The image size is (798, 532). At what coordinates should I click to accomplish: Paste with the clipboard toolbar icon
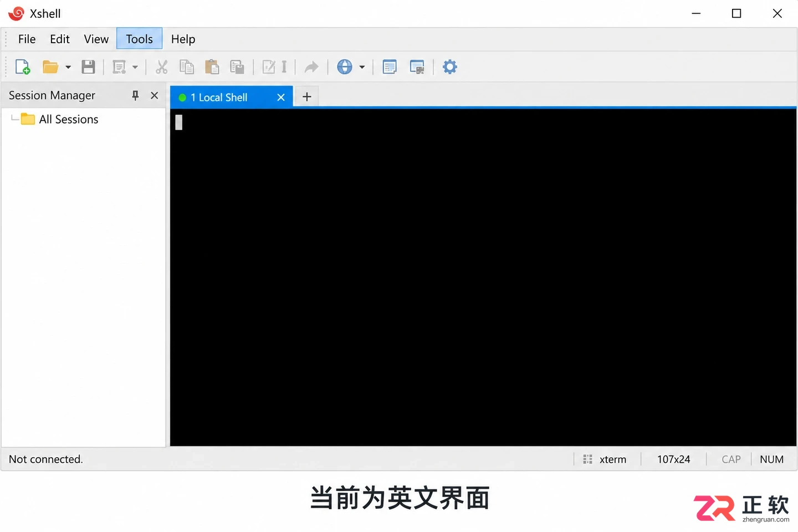(212, 67)
